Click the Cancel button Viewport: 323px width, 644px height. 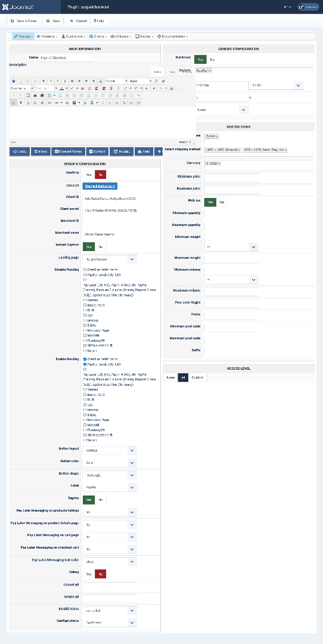pyautogui.click(x=79, y=20)
